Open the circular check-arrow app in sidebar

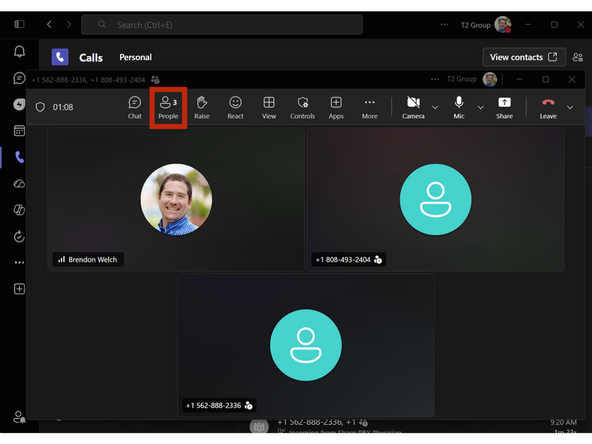coord(19,236)
